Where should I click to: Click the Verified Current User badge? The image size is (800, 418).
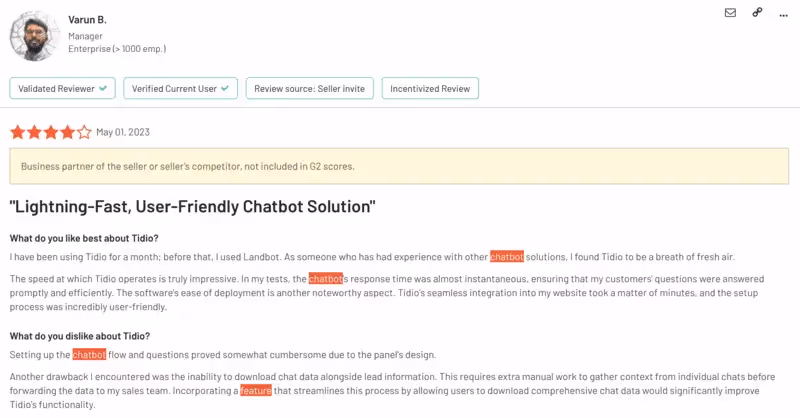tap(180, 88)
